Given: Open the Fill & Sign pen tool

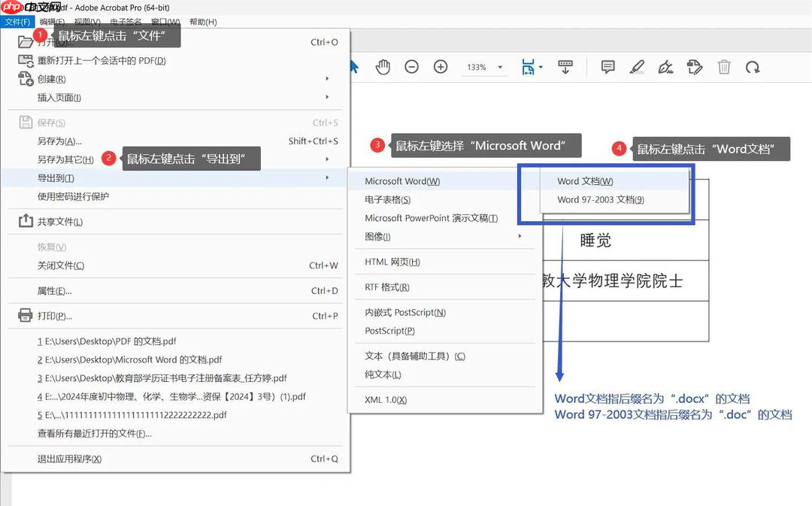Looking at the screenshot, I should coord(665,67).
